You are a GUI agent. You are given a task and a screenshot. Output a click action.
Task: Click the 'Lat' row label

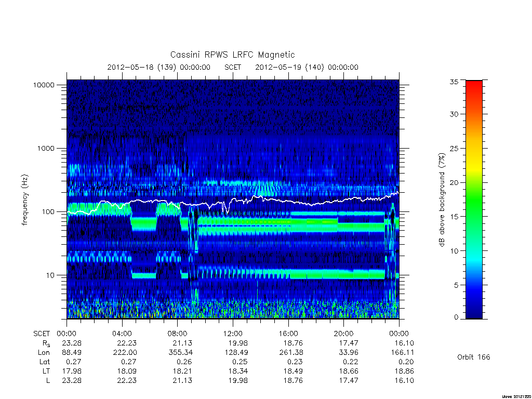(45, 362)
